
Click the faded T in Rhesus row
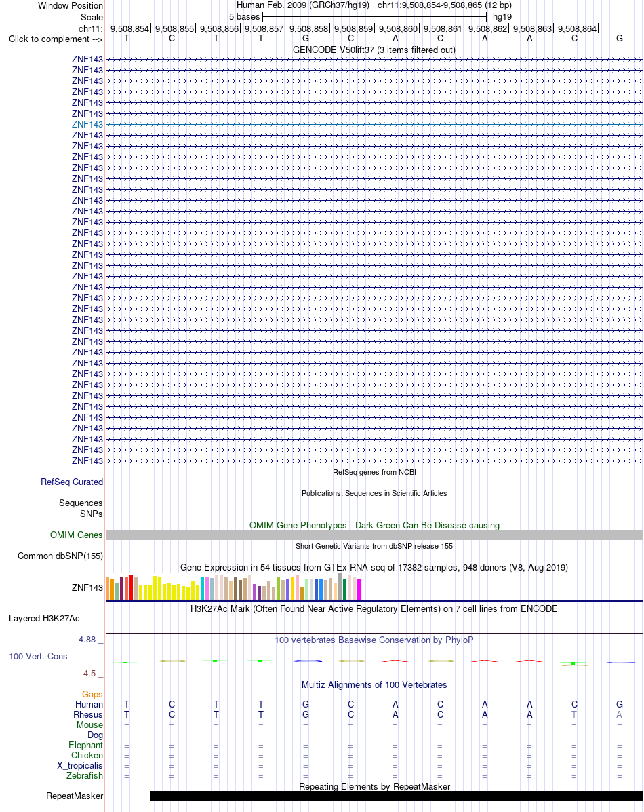point(574,714)
